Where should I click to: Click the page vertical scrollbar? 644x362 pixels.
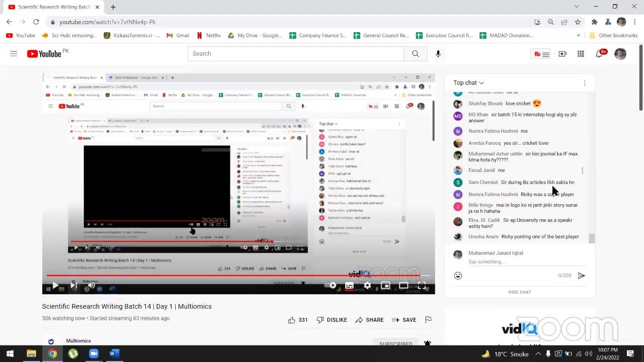tap(641, 78)
